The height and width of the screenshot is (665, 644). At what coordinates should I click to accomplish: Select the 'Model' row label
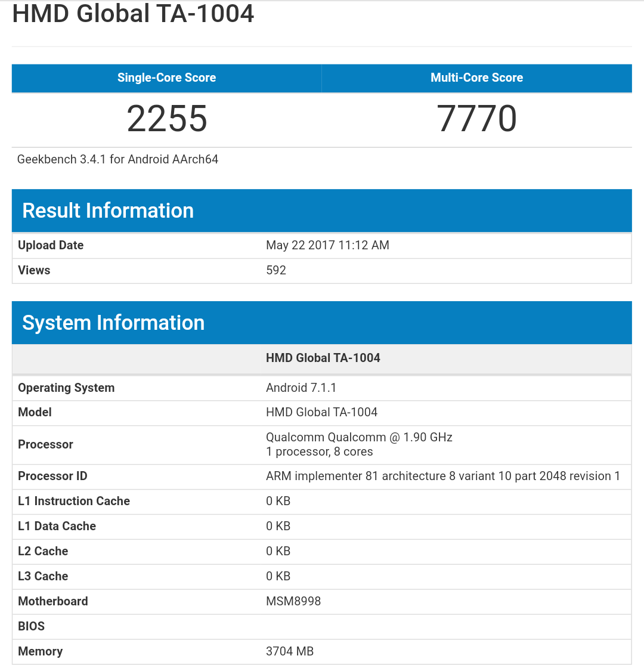tap(35, 412)
